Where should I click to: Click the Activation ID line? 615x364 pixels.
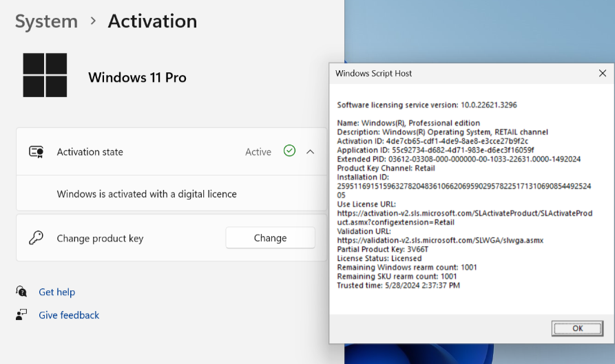[432, 141]
